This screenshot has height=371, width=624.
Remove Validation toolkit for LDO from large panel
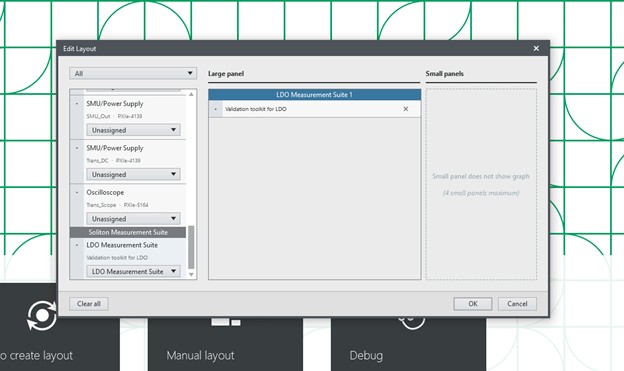406,109
